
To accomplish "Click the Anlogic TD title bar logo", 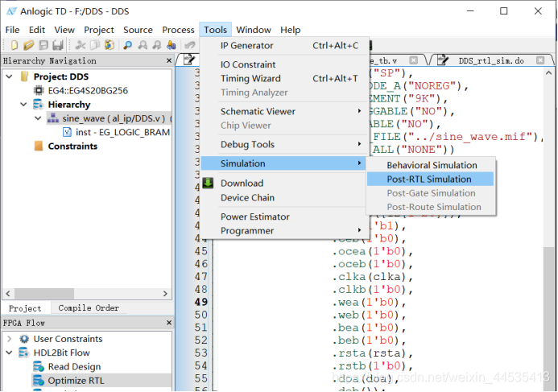I will pyautogui.click(x=11, y=11).
